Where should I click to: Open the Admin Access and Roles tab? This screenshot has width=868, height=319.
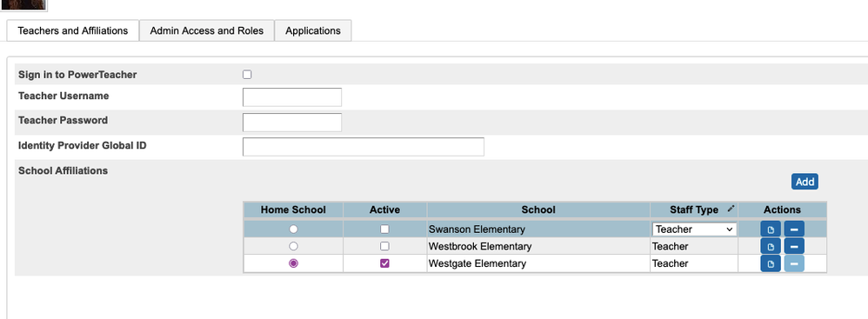pyautogui.click(x=206, y=30)
